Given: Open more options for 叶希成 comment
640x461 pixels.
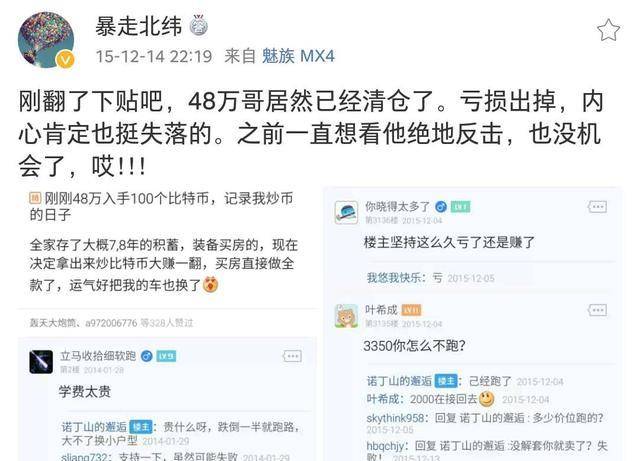Looking at the screenshot, I should click(x=597, y=310).
